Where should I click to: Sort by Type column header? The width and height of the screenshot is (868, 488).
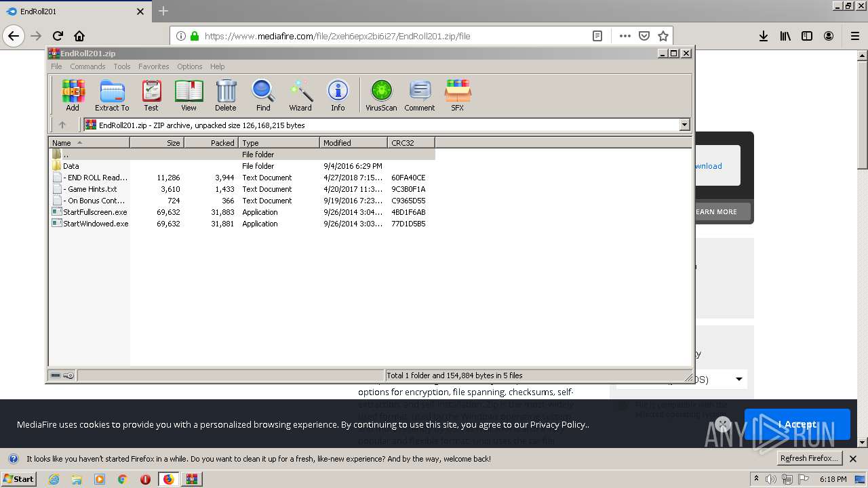tap(279, 142)
